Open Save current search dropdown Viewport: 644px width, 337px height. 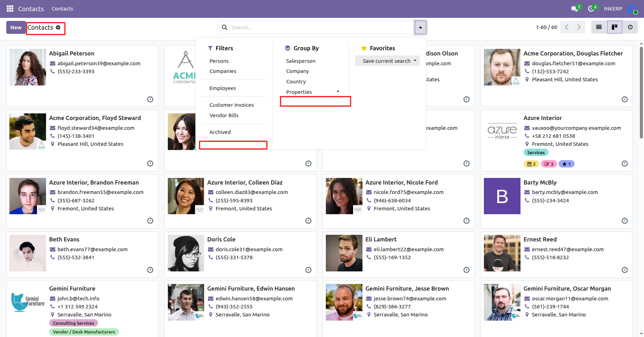[x=387, y=61]
